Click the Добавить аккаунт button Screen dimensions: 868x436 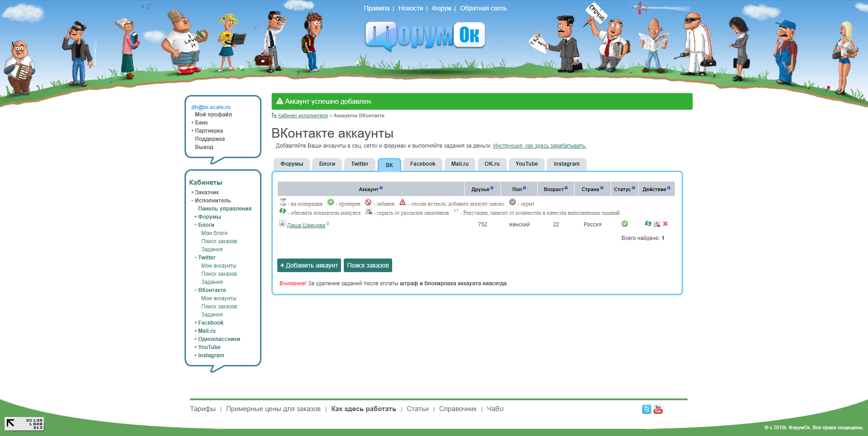pos(309,265)
